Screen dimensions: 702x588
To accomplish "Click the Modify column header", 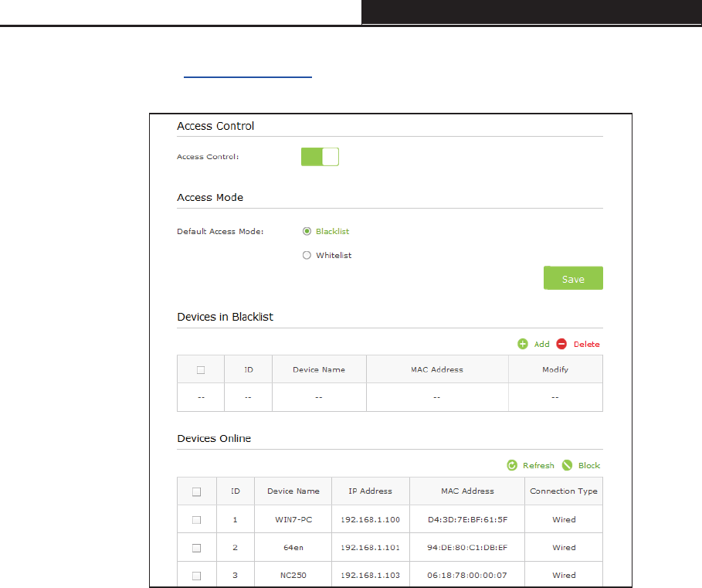I will click(x=555, y=369).
